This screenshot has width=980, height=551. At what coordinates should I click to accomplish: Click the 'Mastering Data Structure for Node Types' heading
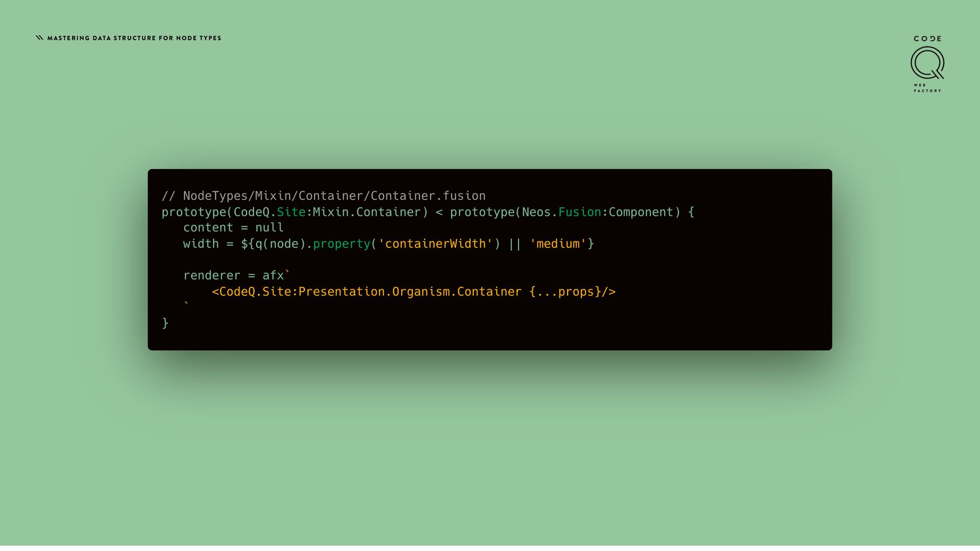[x=134, y=38]
